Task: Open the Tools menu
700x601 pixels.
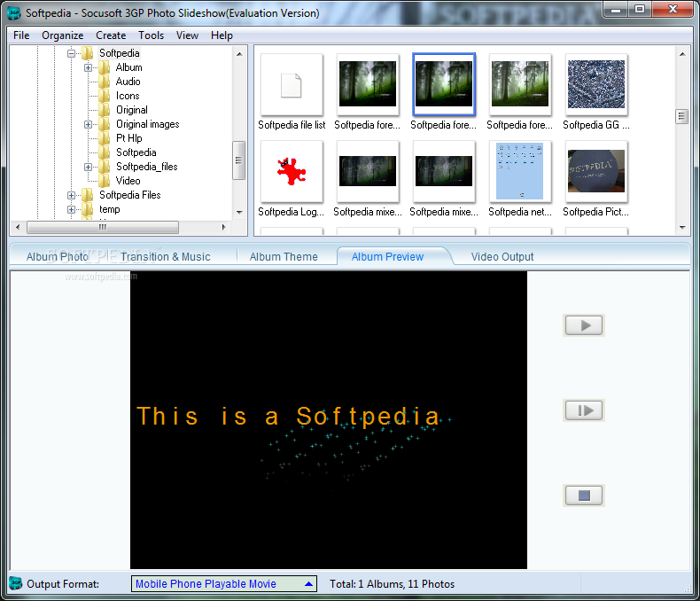Action: 151,35
